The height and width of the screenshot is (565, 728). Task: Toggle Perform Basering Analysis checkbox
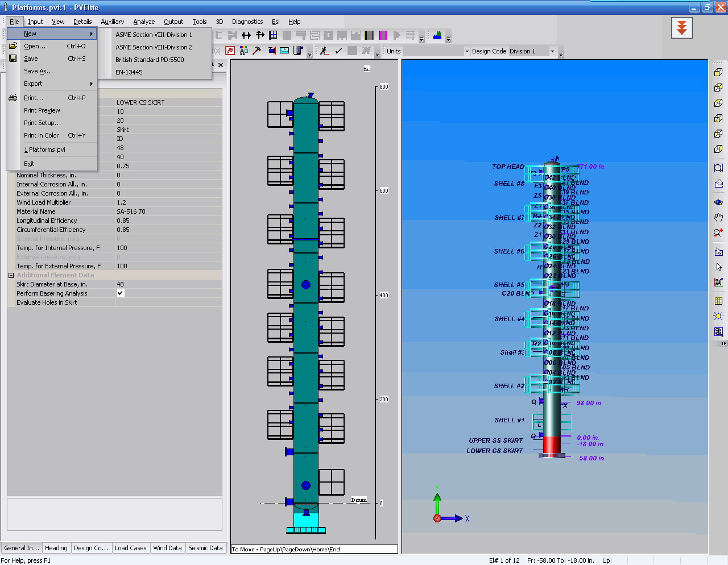121,293
